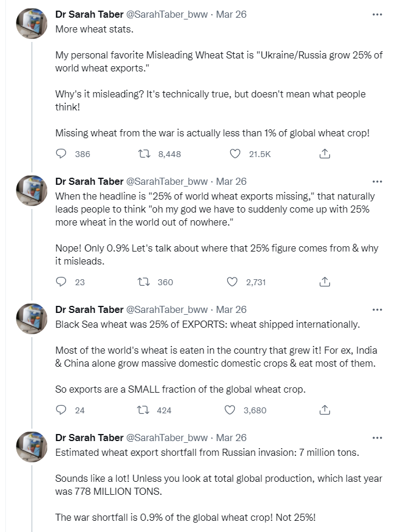Image resolution: width=393 pixels, height=532 pixels.
Task: Click the @SarahTaber_bww handle on the last tweet
Action: click(x=167, y=438)
